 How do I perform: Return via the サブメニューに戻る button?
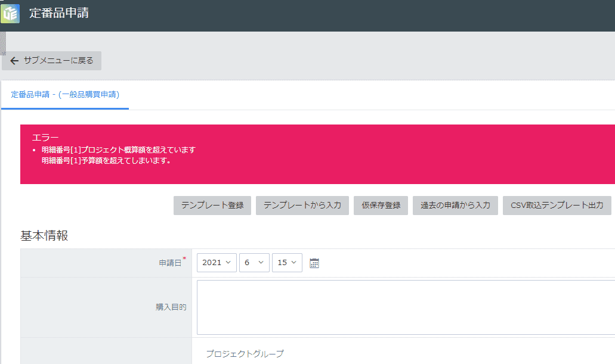pos(51,61)
